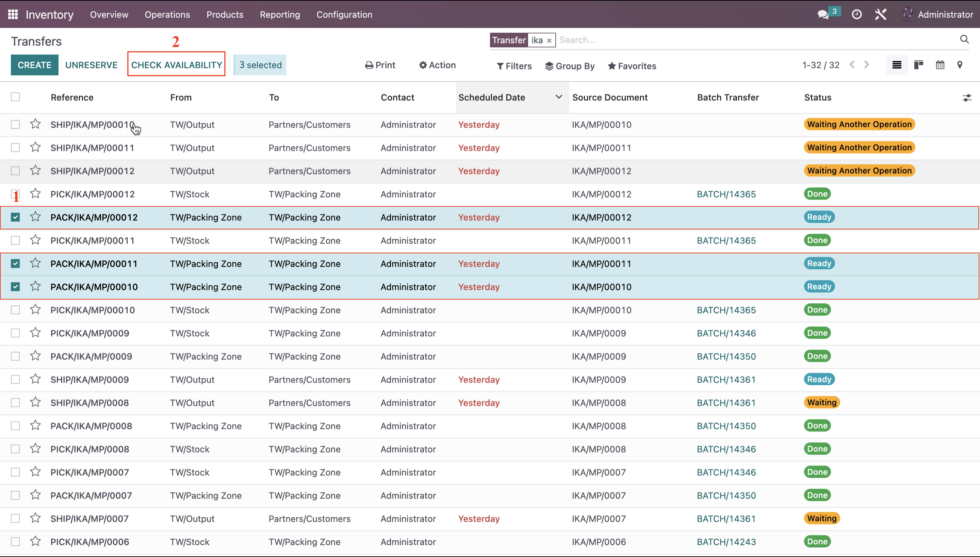Click the settings/tools icon
The width and height of the screenshot is (980, 557).
click(880, 14)
